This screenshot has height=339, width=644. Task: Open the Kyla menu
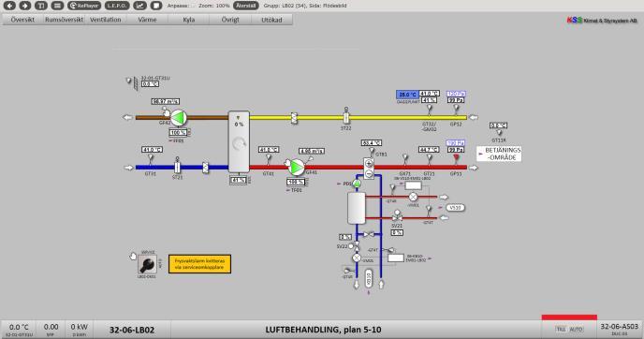coord(188,20)
